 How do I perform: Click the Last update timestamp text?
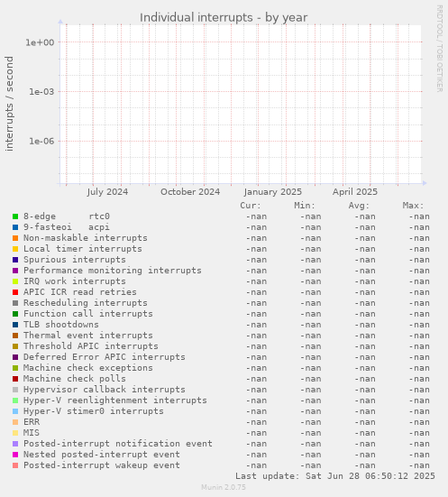point(335,476)
